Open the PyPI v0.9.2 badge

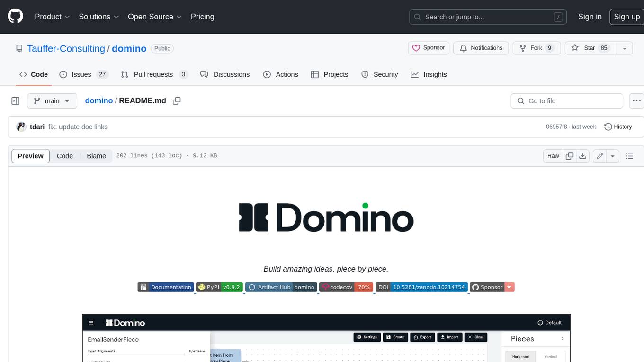pyautogui.click(x=220, y=287)
